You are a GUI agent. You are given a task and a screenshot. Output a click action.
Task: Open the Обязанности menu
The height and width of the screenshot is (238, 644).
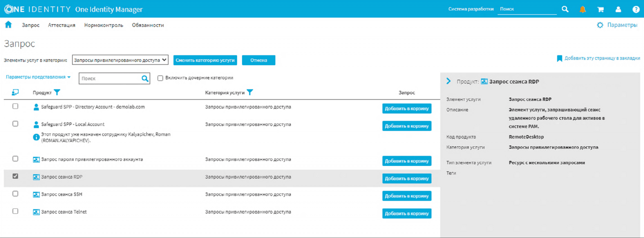148,25
